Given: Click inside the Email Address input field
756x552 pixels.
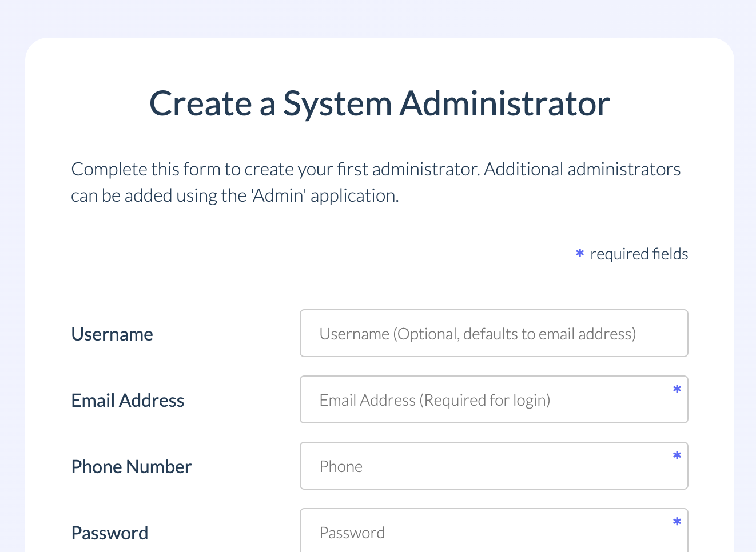Looking at the screenshot, I should pyautogui.click(x=494, y=399).
